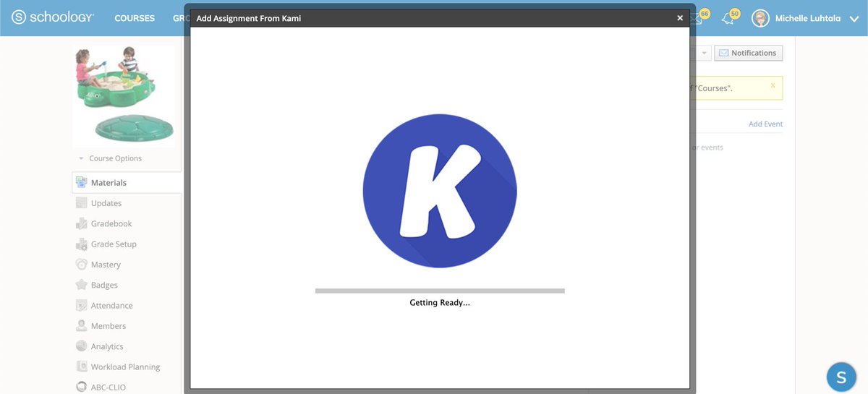This screenshot has width=868, height=394.
Task: Click the Mastery icon
Action: pos(82,265)
